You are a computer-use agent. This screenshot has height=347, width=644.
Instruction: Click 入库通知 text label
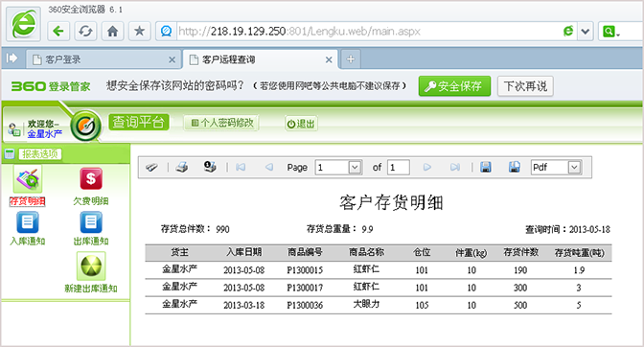(x=28, y=241)
